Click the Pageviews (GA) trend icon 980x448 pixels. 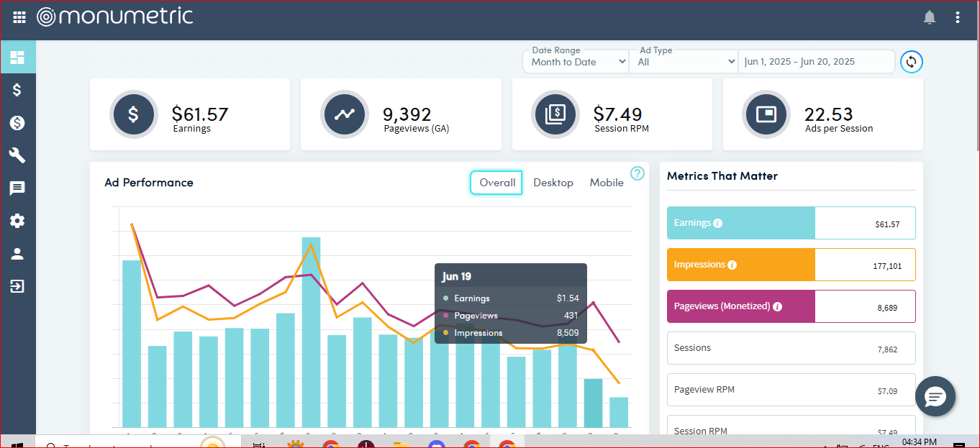344,114
